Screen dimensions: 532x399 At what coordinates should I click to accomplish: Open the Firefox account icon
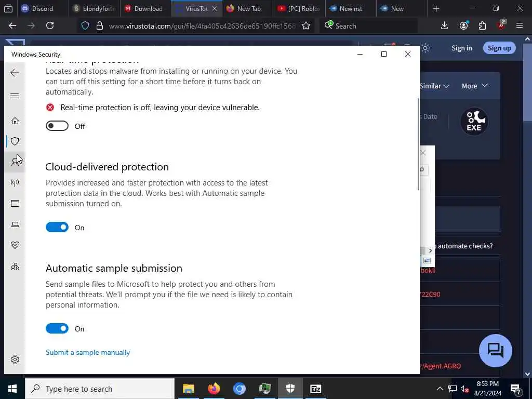[x=463, y=25]
